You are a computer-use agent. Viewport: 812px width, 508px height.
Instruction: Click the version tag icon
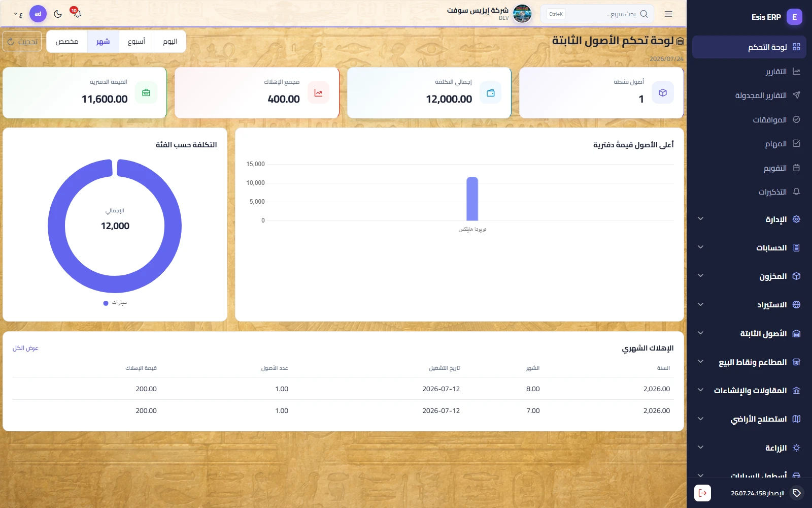point(797,493)
